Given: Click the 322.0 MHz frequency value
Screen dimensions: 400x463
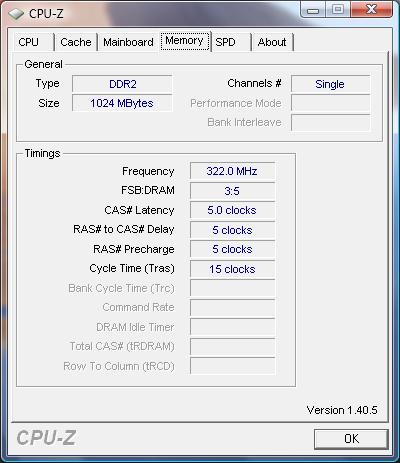Looking at the screenshot, I should 232,171.
